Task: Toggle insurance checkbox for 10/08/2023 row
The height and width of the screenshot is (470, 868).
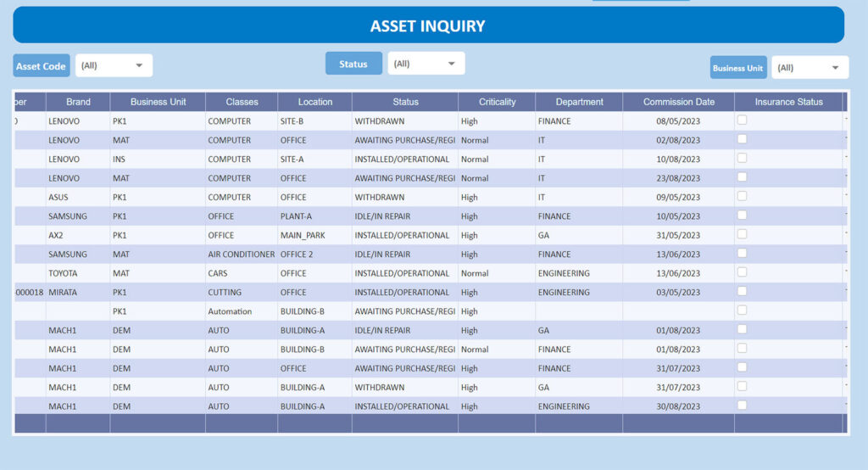Action: tap(743, 158)
